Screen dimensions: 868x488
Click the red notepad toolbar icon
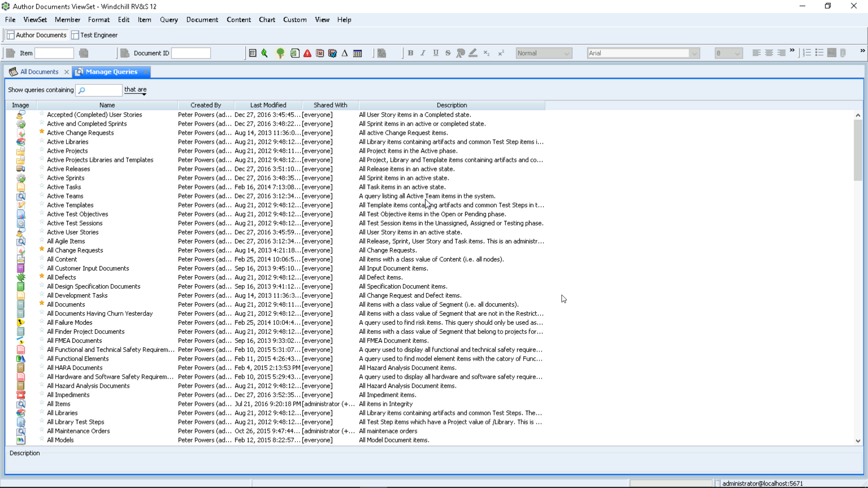[320, 53]
